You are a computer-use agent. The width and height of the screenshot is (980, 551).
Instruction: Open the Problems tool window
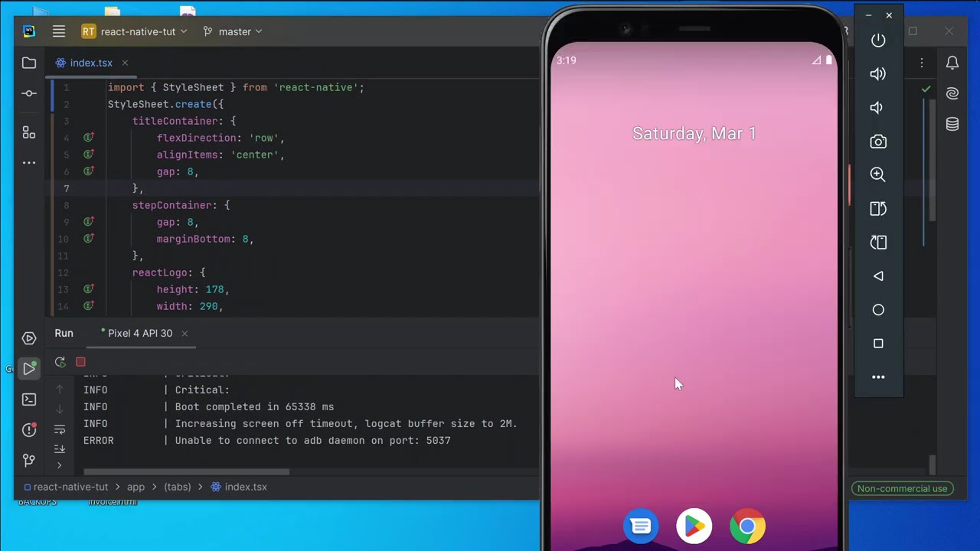click(29, 430)
